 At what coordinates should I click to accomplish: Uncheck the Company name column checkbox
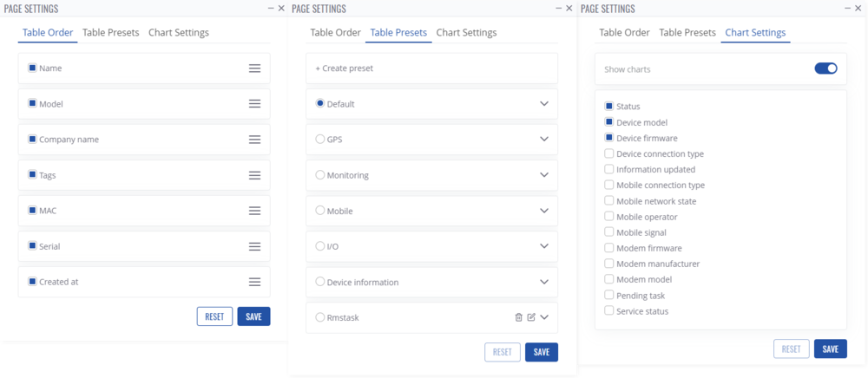32,140
